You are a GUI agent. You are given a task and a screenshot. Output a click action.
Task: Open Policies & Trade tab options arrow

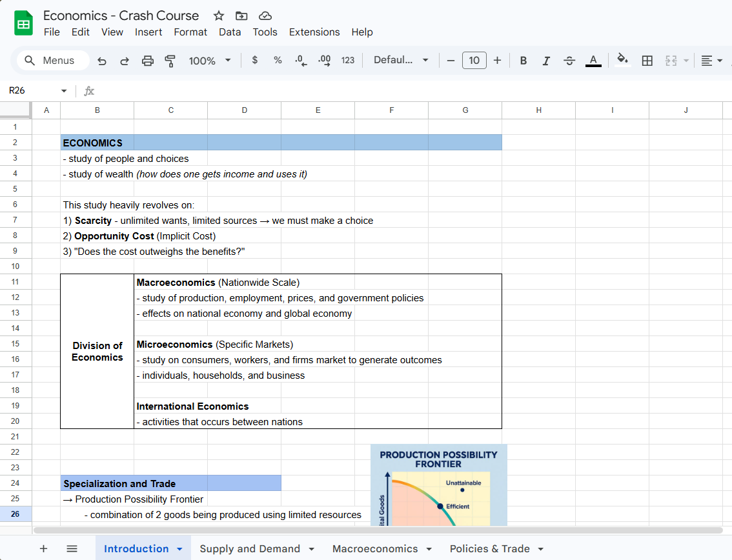pos(540,549)
